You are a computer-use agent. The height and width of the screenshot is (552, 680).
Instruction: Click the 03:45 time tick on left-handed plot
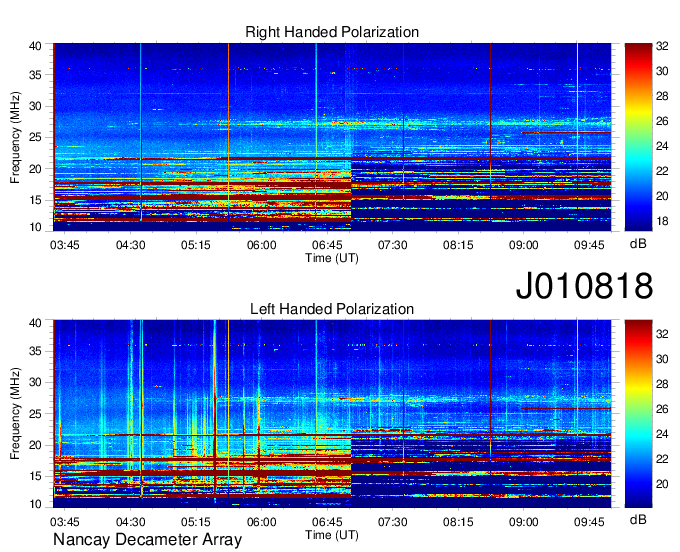[x=65, y=522]
